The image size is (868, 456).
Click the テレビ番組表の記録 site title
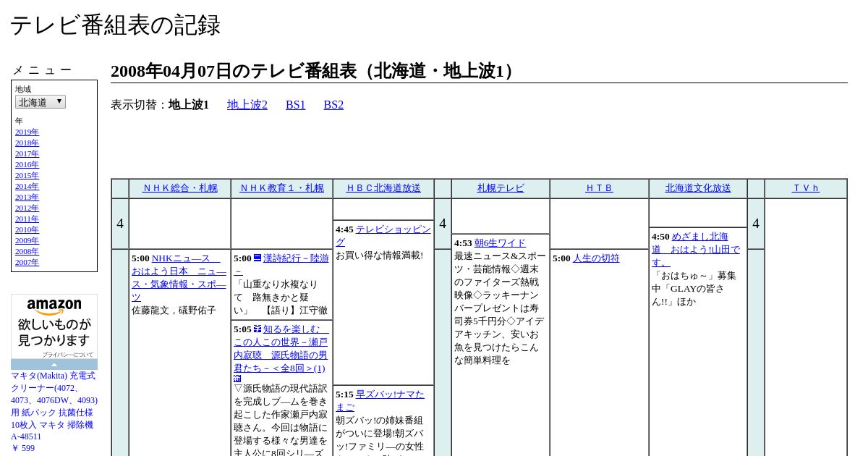tap(115, 25)
